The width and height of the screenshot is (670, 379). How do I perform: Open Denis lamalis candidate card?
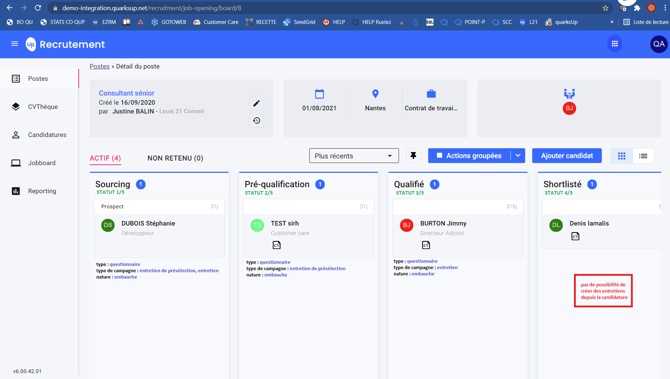(x=602, y=224)
